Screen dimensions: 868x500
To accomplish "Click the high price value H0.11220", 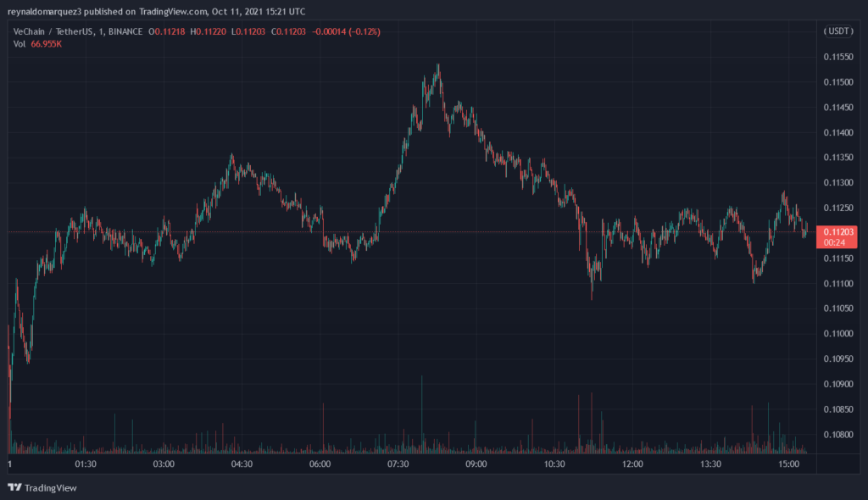I will [x=209, y=31].
